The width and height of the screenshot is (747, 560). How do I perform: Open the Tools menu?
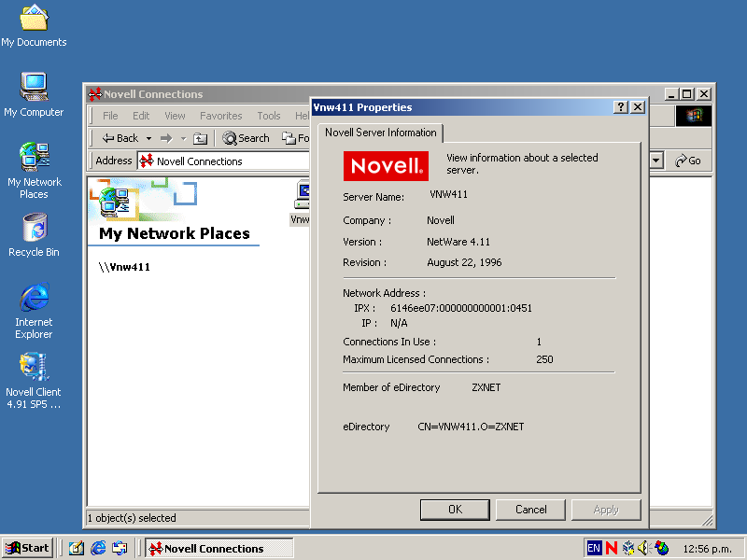coord(269,116)
